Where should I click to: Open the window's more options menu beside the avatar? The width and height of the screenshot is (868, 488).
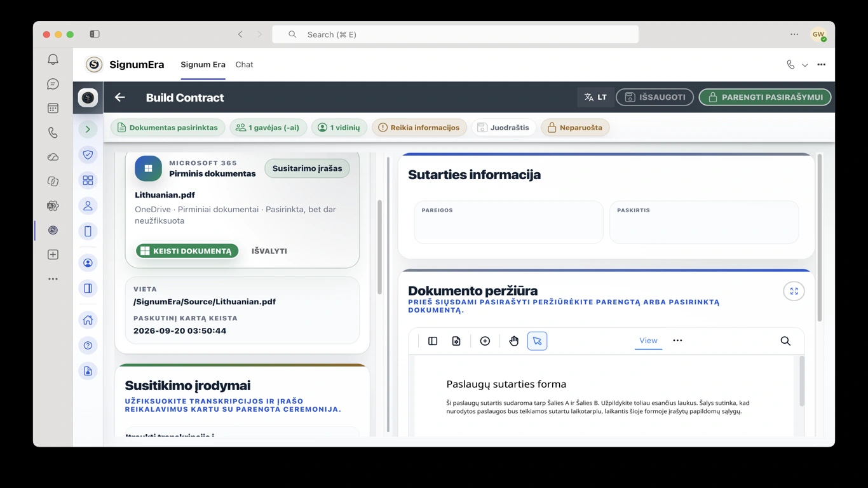pyautogui.click(x=794, y=34)
